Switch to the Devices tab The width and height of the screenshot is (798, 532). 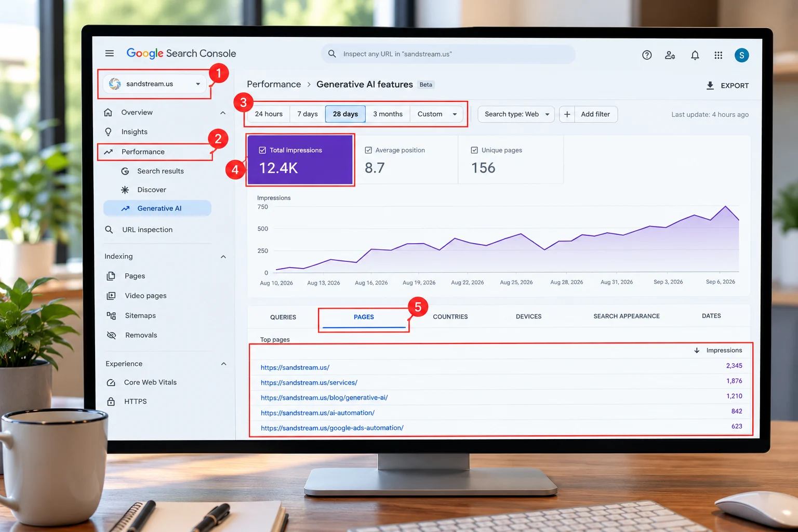click(x=529, y=316)
